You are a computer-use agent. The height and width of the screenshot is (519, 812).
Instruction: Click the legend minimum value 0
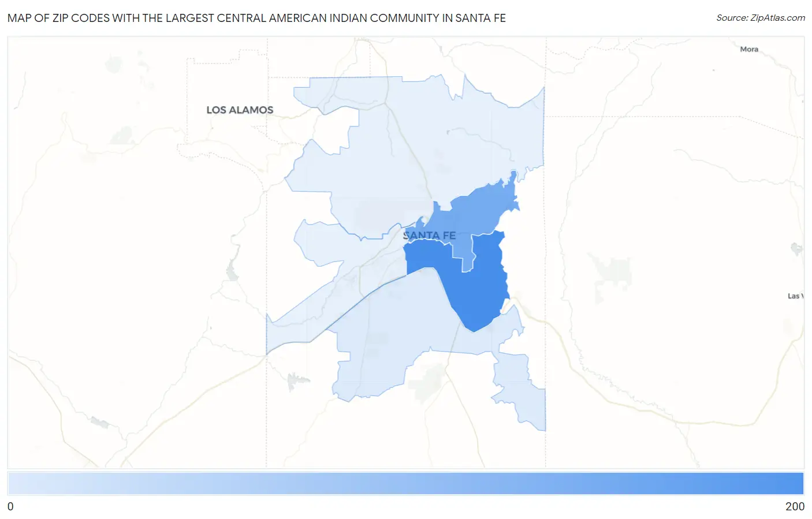click(x=10, y=506)
